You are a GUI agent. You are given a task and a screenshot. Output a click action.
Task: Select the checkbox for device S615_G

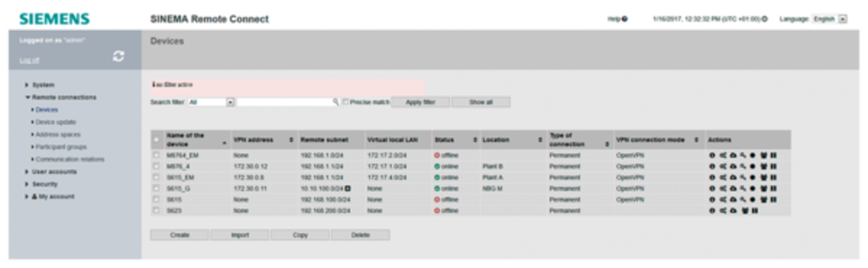[156, 188]
